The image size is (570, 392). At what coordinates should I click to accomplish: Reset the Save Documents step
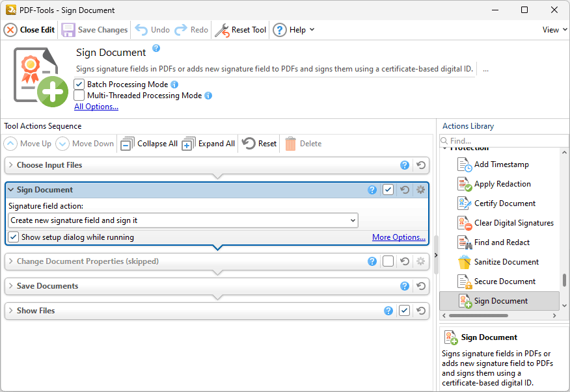tap(421, 286)
